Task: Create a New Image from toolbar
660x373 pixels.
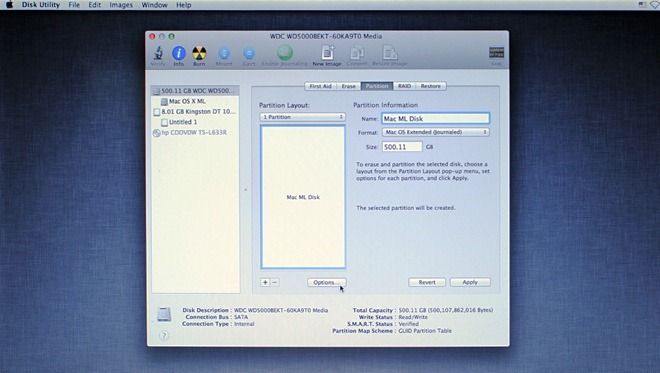Action: point(327,53)
